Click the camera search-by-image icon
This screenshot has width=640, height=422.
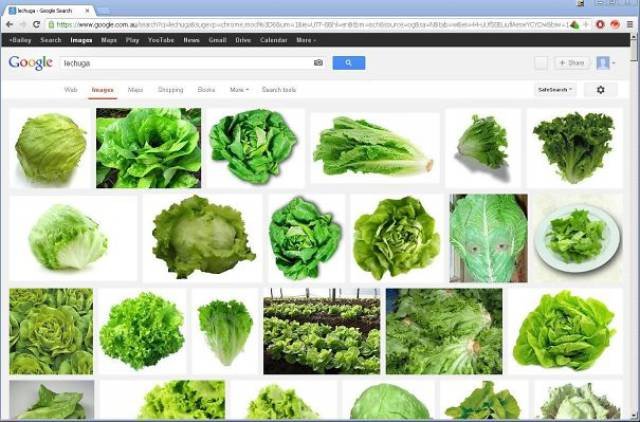coord(318,63)
